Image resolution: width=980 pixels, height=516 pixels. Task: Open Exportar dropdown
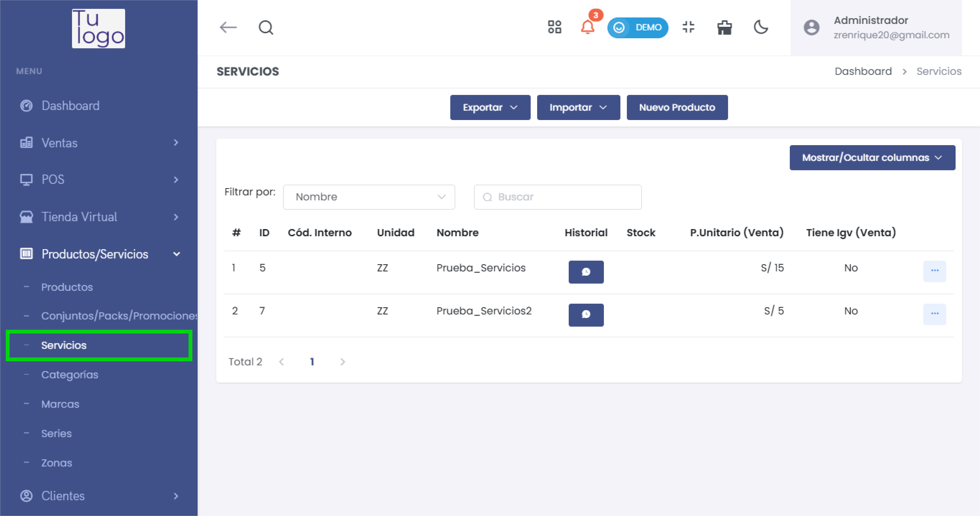(x=490, y=108)
